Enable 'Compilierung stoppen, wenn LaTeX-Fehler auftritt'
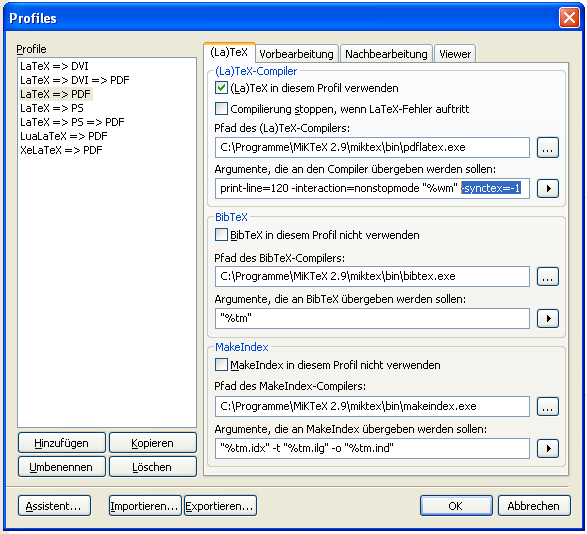This screenshot has width=587, height=534. 221,109
